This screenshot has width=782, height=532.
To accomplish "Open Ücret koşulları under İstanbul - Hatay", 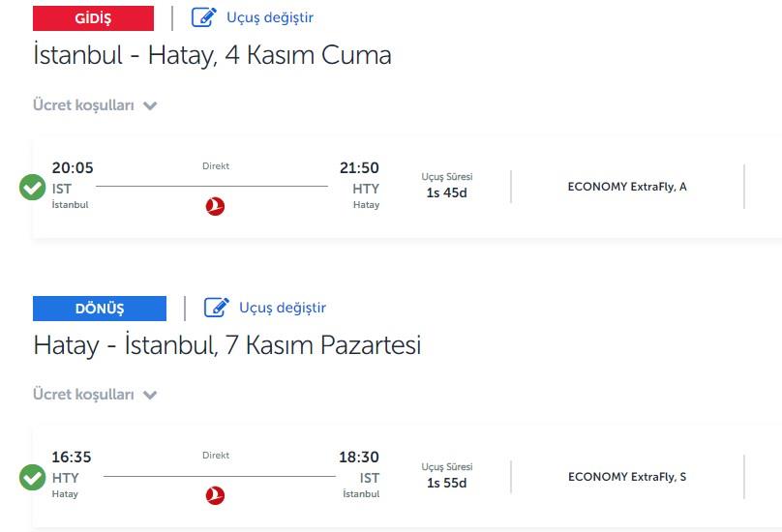I will pyautogui.click(x=83, y=105).
